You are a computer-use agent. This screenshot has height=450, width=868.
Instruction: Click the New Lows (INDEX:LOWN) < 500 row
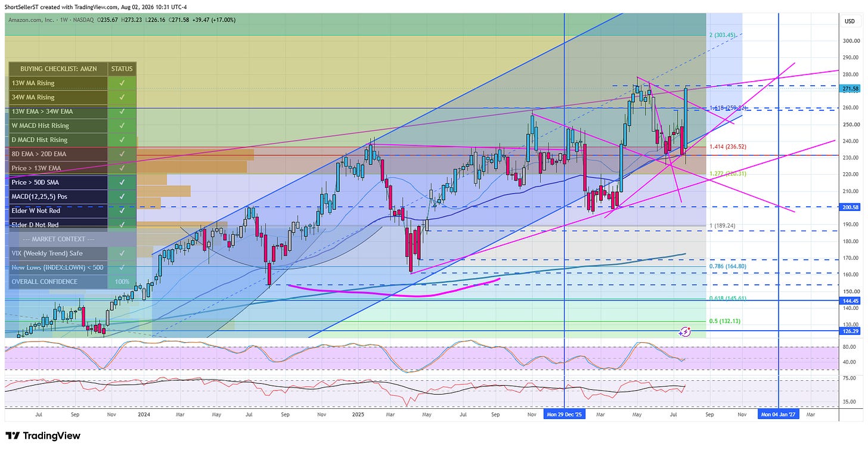coord(72,268)
